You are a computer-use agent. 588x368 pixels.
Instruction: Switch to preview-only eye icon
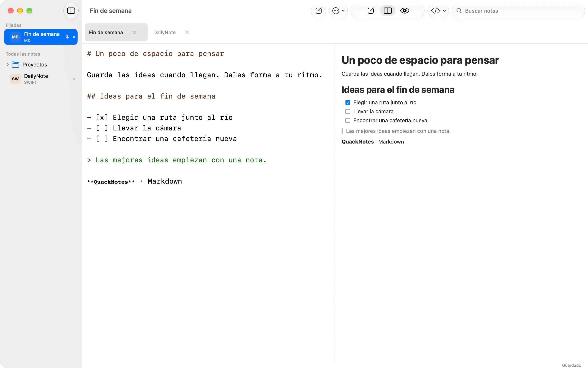point(404,11)
